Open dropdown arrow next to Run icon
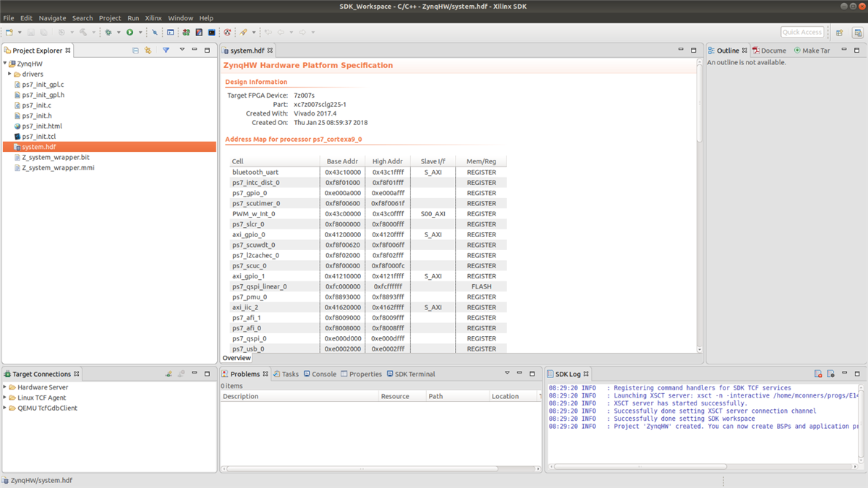 (x=140, y=32)
